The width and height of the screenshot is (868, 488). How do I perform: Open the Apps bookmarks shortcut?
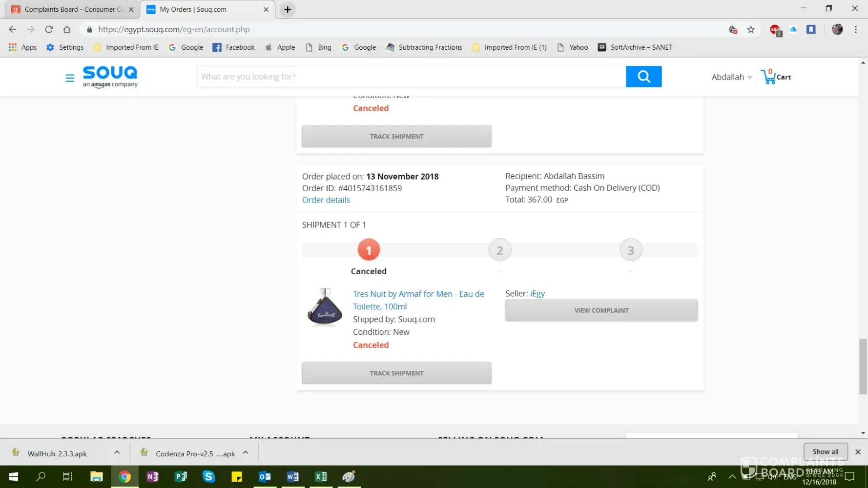[22, 47]
